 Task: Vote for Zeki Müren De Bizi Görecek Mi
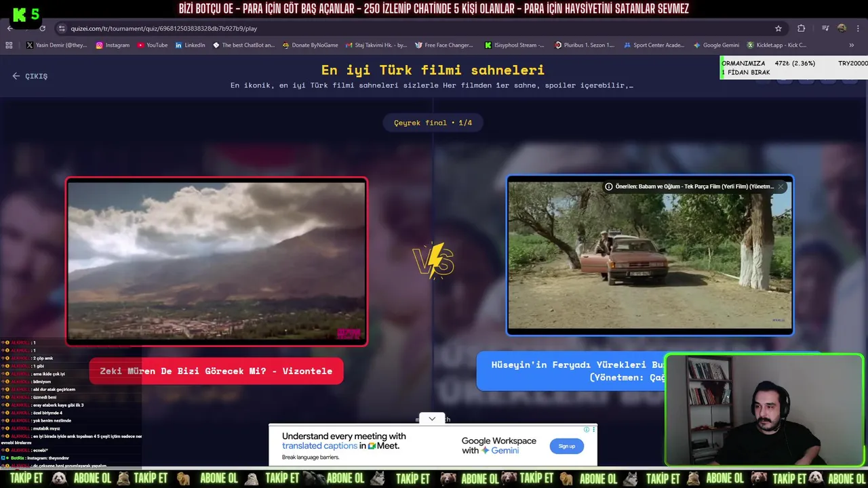(x=216, y=371)
